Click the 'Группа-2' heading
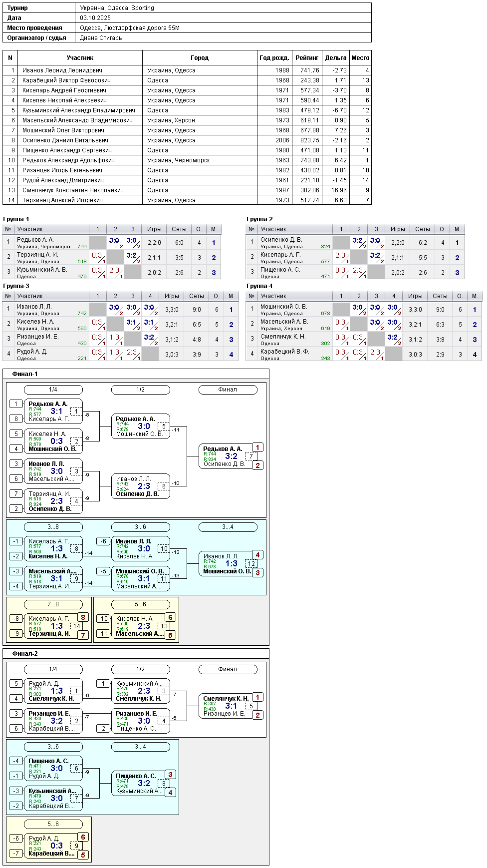Viewport: 487px width, 868px height. pyautogui.click(x=259, y=219)
